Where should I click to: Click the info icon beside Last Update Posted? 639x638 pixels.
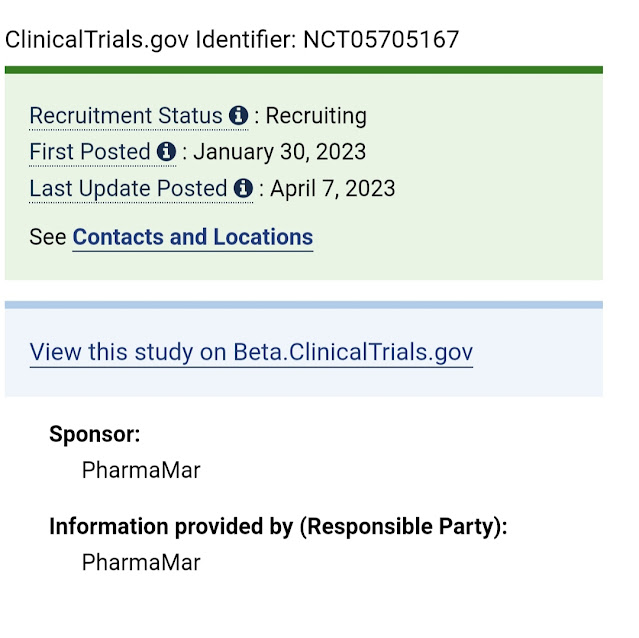243,188
